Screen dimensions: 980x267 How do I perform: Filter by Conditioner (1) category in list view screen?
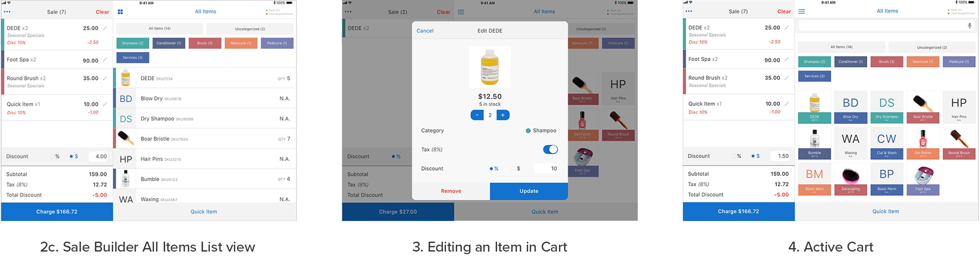click(169, 43)
